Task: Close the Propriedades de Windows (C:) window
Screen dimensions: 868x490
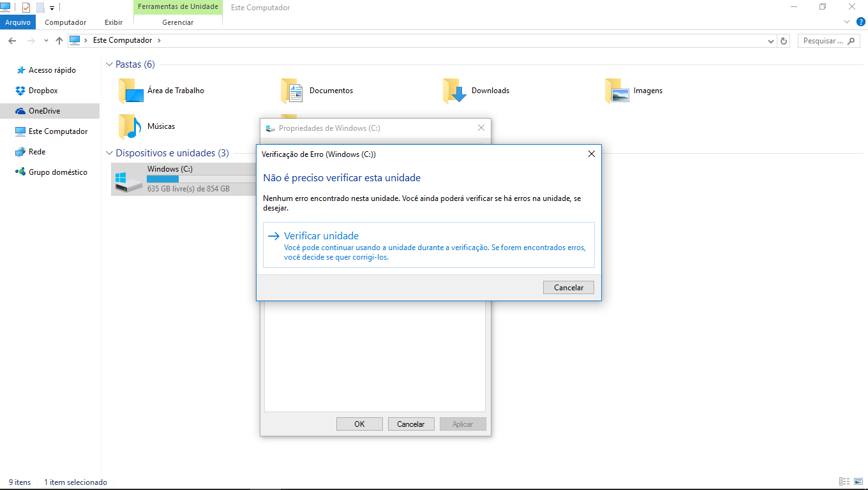Action: [x=481, y=128]
